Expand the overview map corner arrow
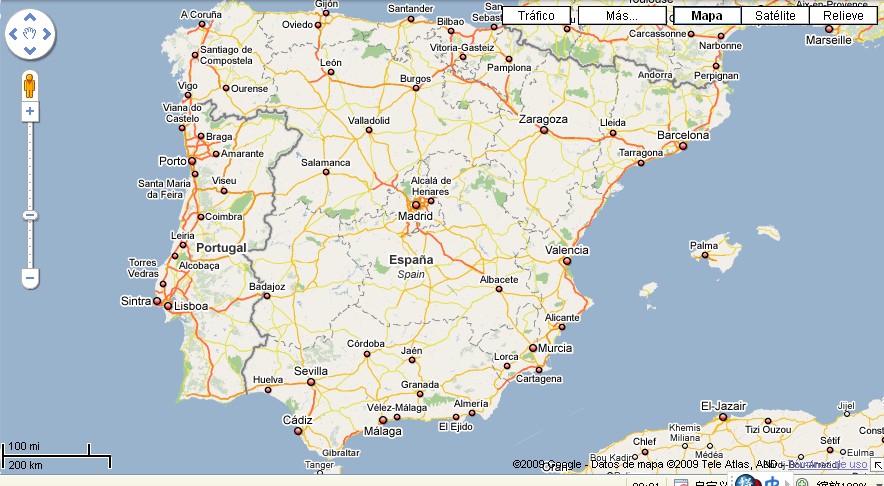 pyautogui.click(x=876, y=466)
